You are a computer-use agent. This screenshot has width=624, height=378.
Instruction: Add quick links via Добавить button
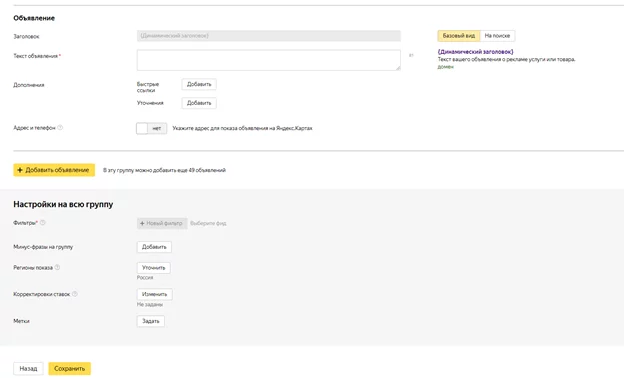point(199,84)
